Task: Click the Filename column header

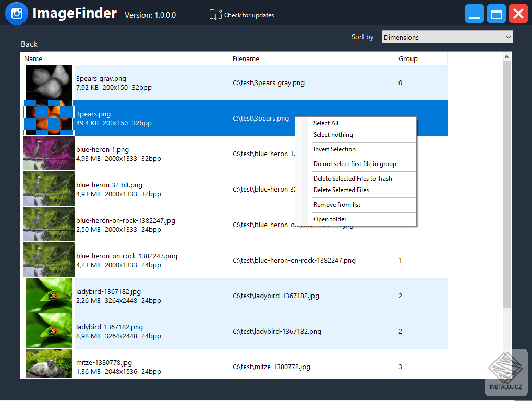Action: [x=312, y=59]
